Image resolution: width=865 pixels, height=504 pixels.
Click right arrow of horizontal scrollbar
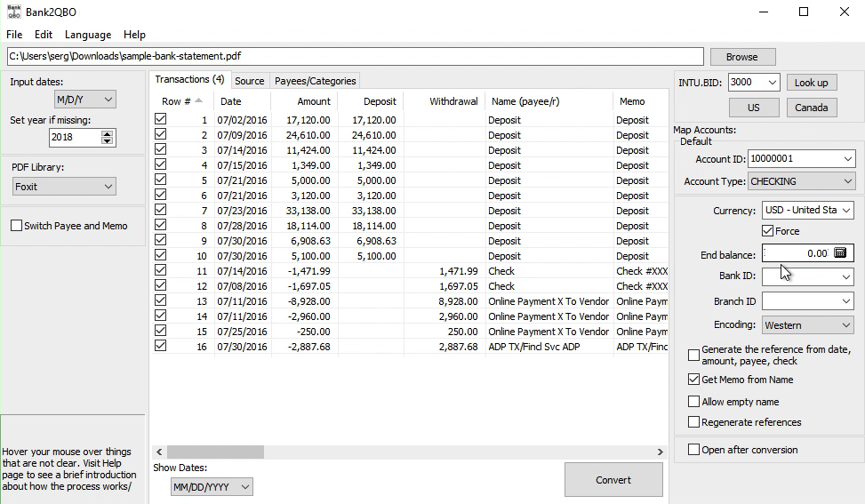tap(660, 452)
